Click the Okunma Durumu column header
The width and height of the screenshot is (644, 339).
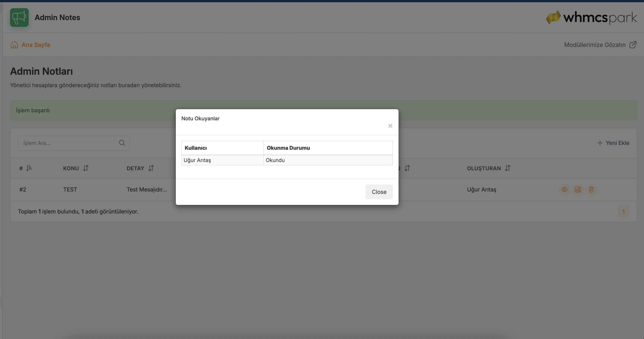point(328,148)
